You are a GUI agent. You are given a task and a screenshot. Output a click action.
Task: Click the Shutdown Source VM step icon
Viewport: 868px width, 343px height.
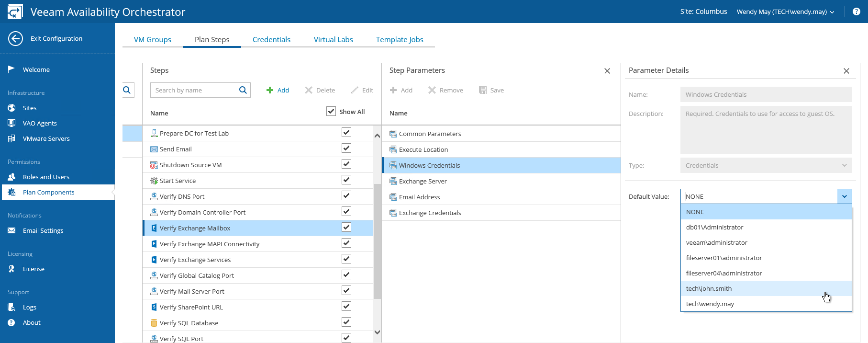coord(154,165)
